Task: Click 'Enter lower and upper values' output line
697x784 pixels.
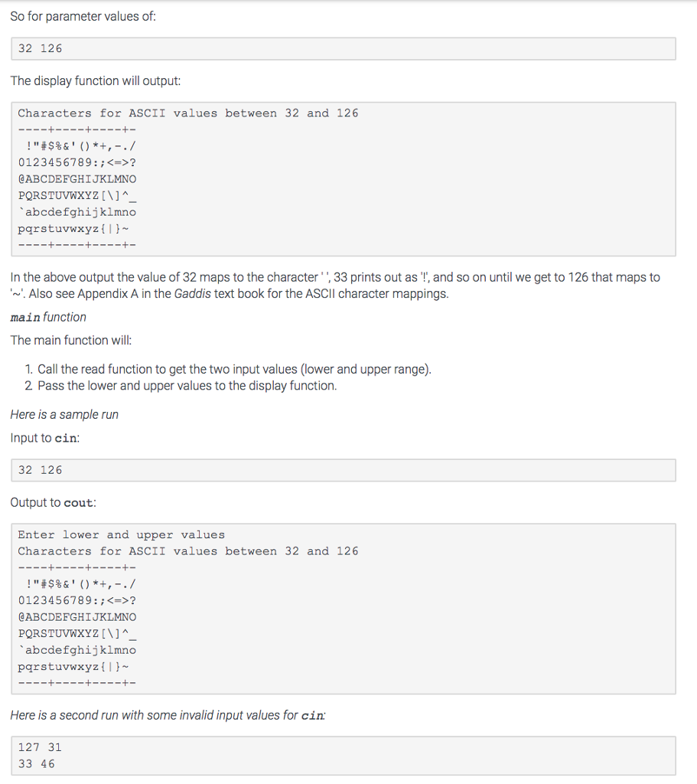Action: [x=122, y=534]
